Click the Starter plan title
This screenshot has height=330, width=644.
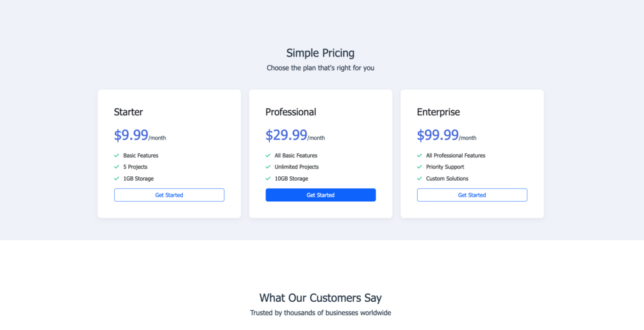[128, 112]
